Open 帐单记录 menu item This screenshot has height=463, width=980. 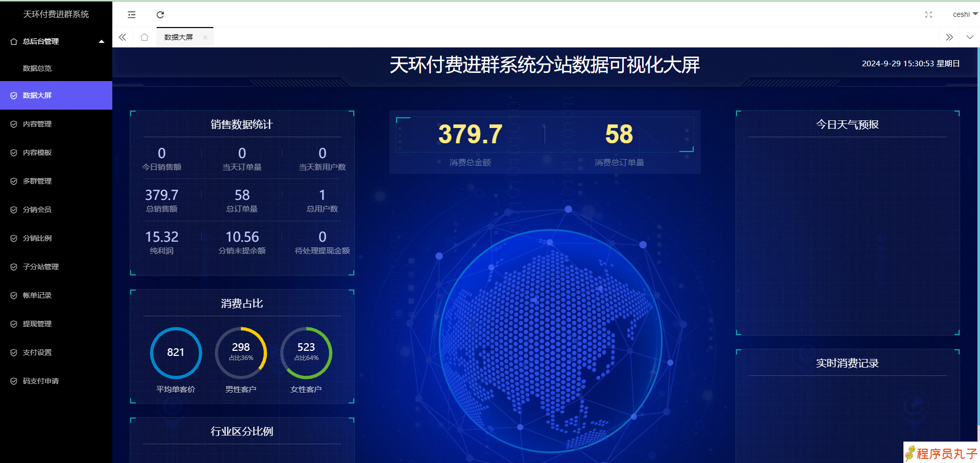pos(56,295)
